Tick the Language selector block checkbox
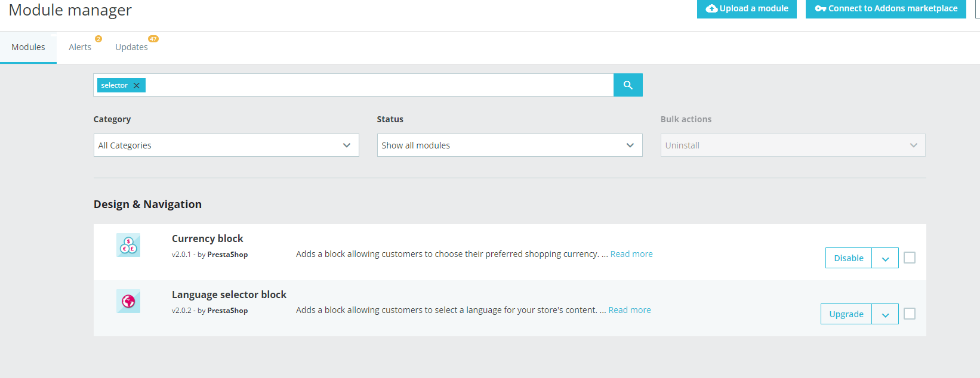The image size is (980, 378). [910, 314]
